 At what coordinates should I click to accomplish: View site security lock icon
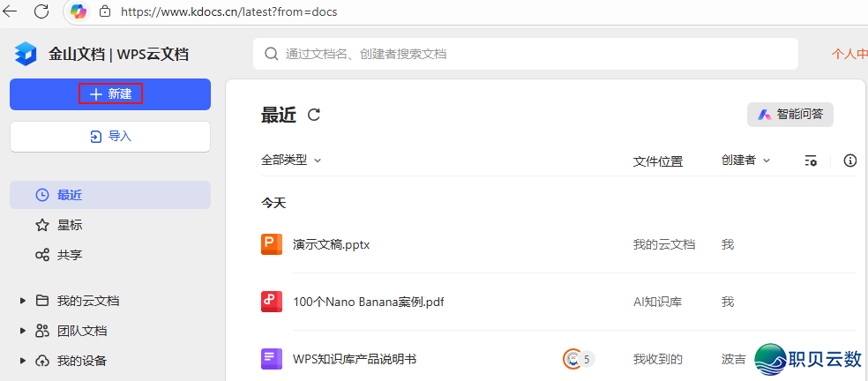coord(105,11)
